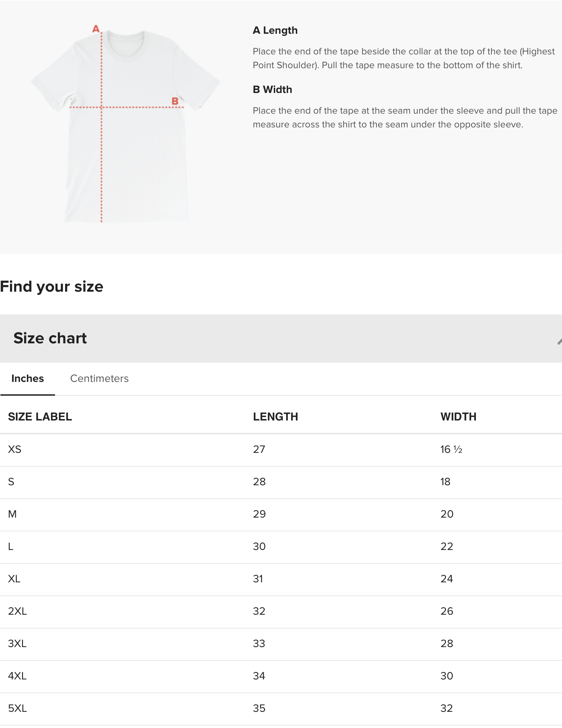Click the SIZE LABEL column header
The image size is (562, 728).
(40, 417)
